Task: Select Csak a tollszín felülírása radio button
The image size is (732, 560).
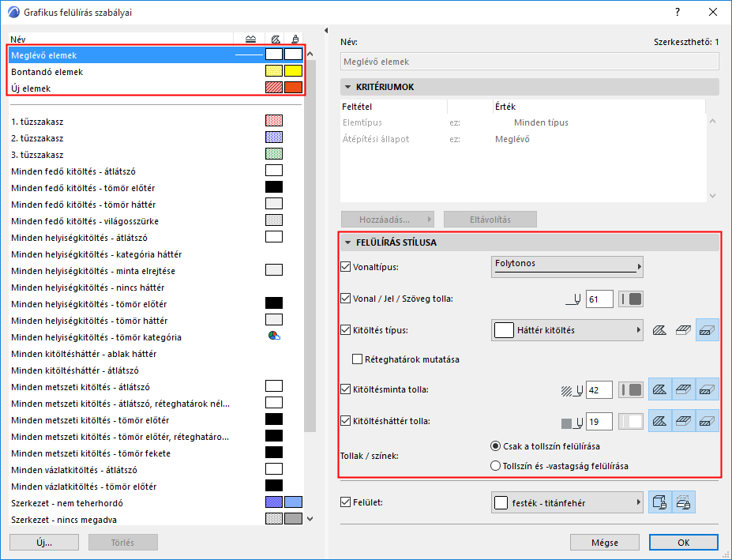Action: pyautogui.click(x=495, y=446)
